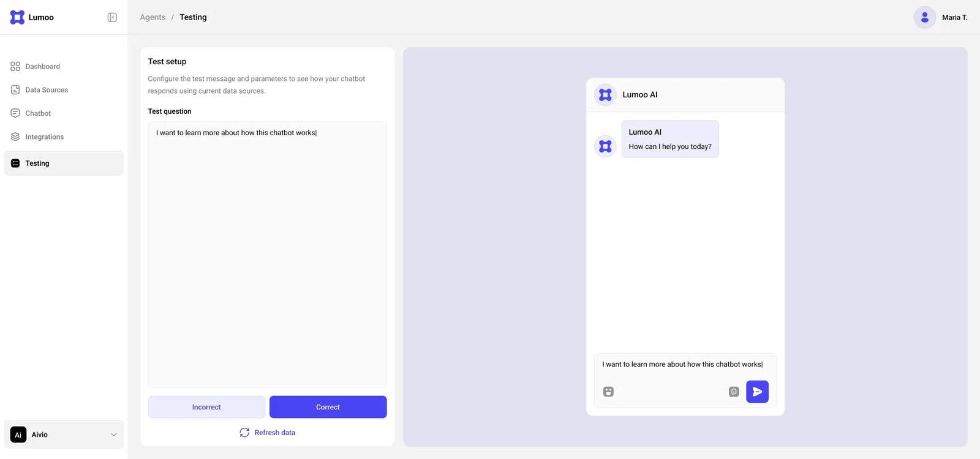Mark the response as Incorrect
Screen dimensions: 980x459
tap(206, 407)
